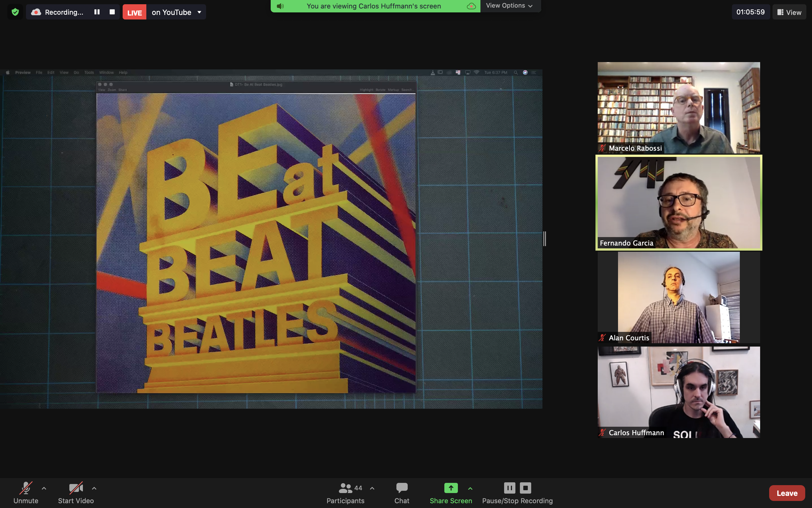This screenshot has width=812, height=508.
Task: Click Notification Center icon in shared menu bar
Action: click(x=533, y=72)
